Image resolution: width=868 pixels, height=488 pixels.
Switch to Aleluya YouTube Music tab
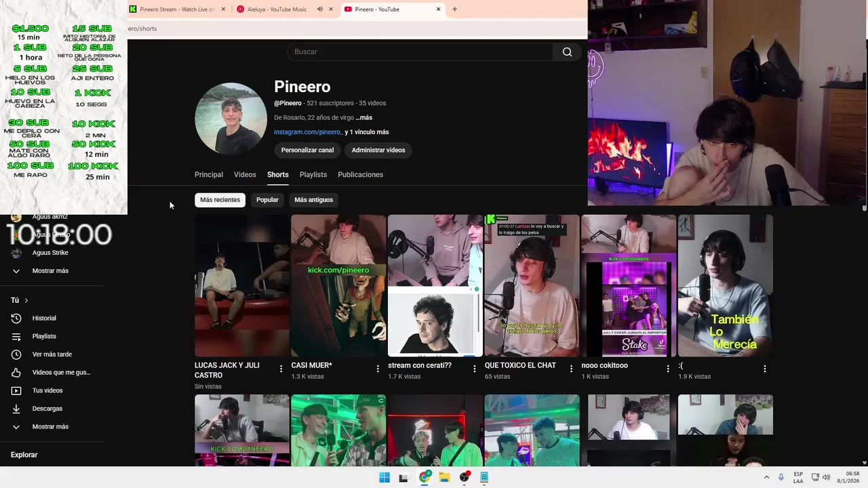coord(277,9)
